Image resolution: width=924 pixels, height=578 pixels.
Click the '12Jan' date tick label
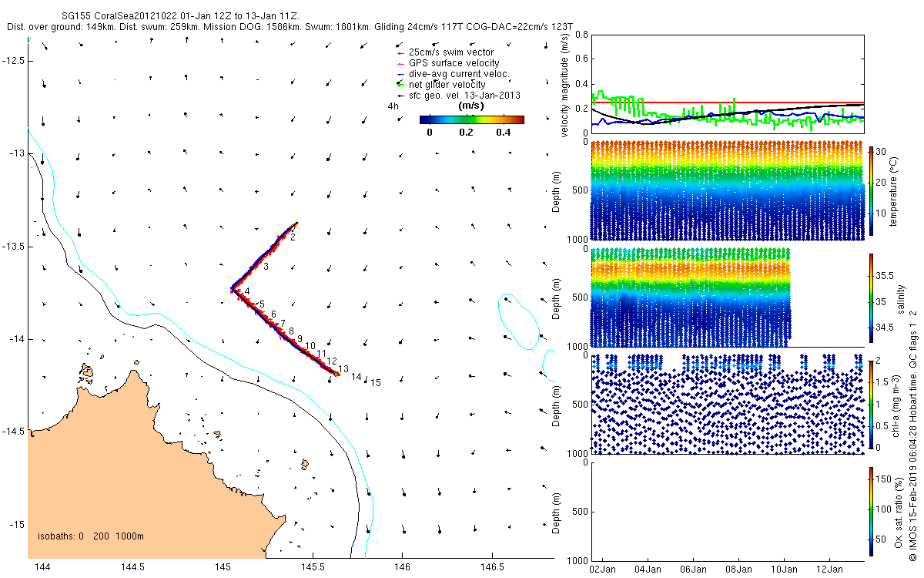coord(830,569)
